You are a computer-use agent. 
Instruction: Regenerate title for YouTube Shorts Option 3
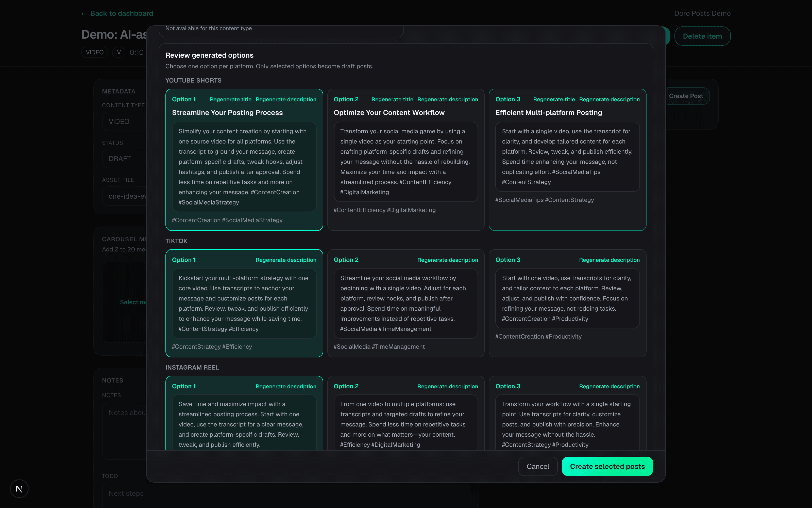tap(554, 100)
